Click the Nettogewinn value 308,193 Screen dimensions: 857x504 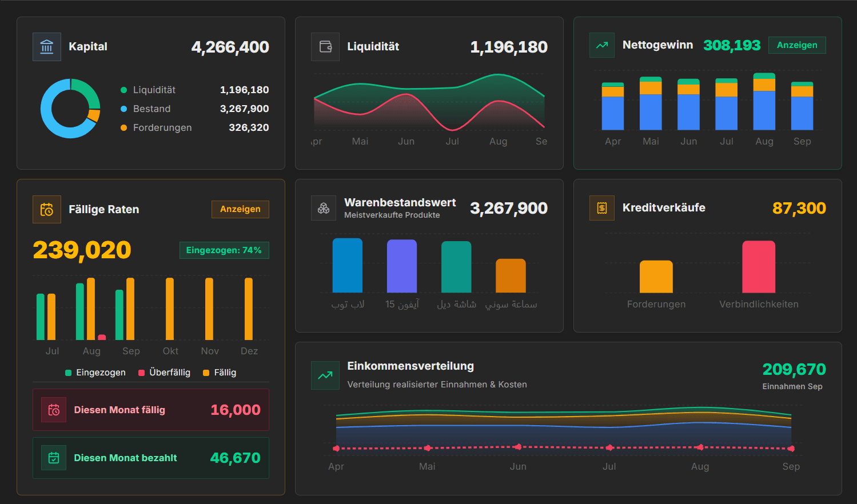732,45
